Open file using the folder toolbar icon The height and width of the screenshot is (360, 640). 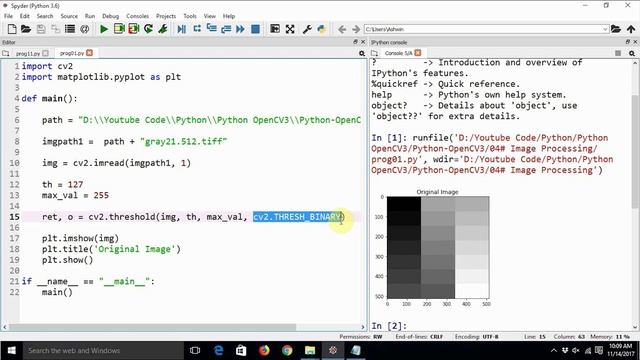click(x=26, y=29)
